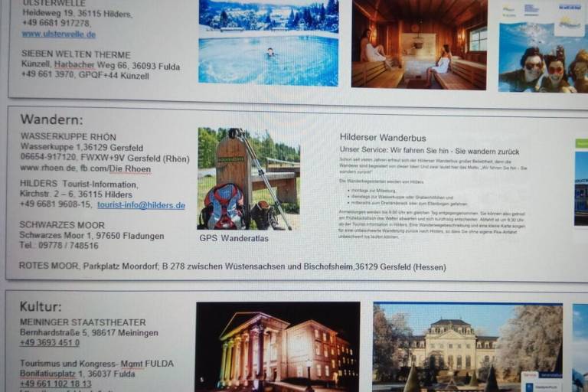Click the Kultur section heading

coord(41,307)
